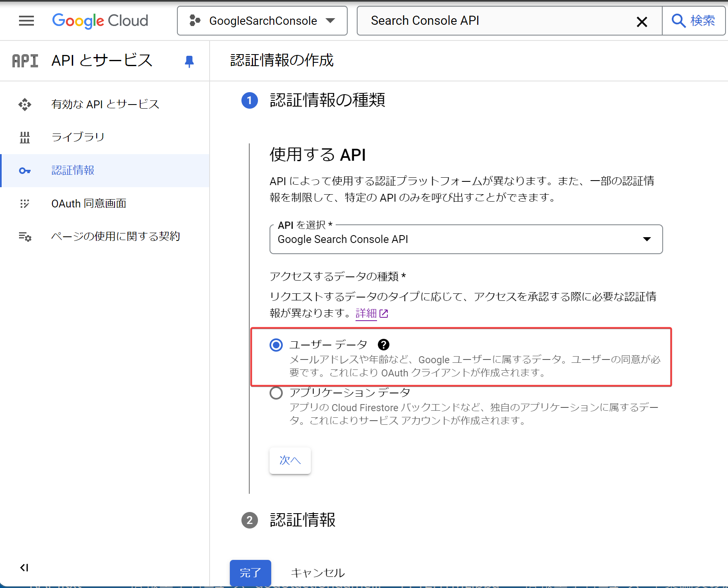Click the 検索 search button
Screen dimensions: 728x588
694,21
